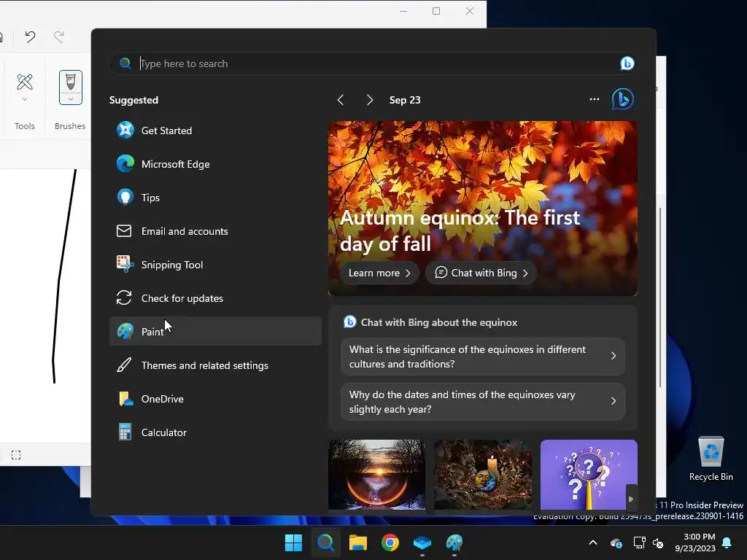Open File Explorer from the taskbar
Viewport: 747px width, 560px height.
click(x=357, y=542)
